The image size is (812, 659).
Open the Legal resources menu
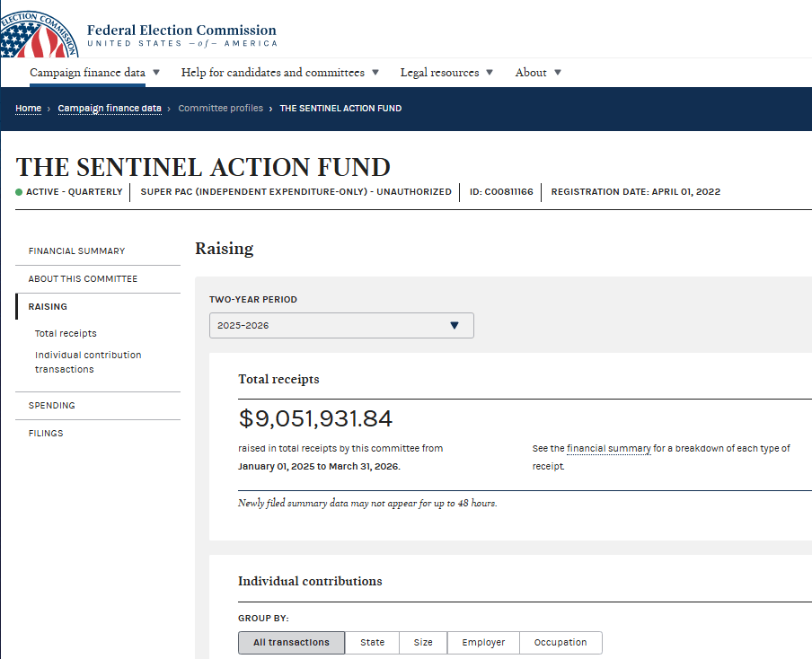(446, 73)
